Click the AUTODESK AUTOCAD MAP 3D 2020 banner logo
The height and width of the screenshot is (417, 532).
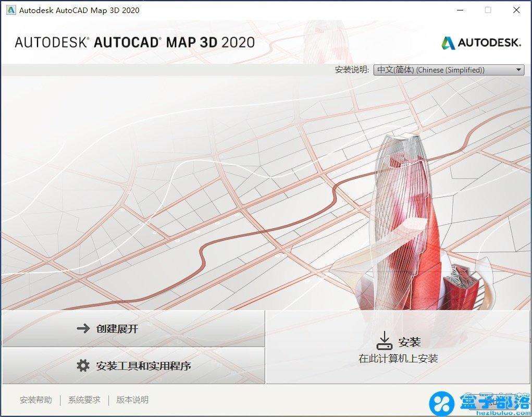133,43
